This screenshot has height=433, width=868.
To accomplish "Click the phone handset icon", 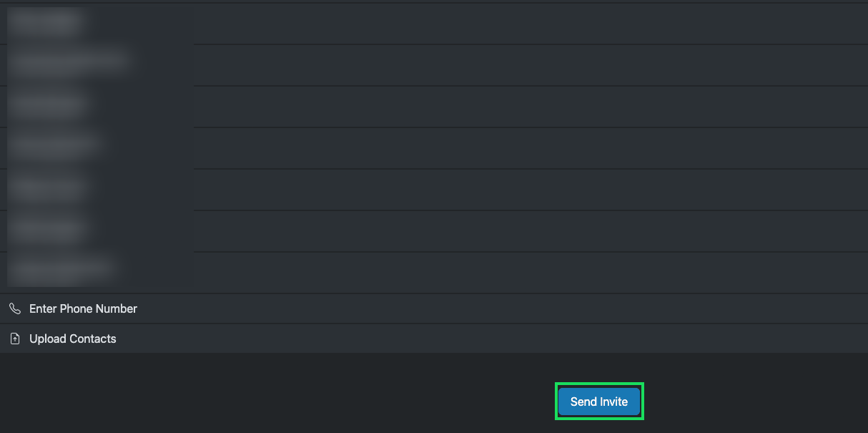I will [x=15, y=308].
